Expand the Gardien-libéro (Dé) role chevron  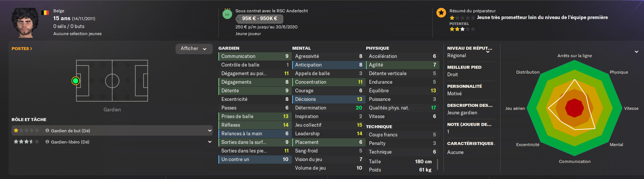(x=210, y=142)
